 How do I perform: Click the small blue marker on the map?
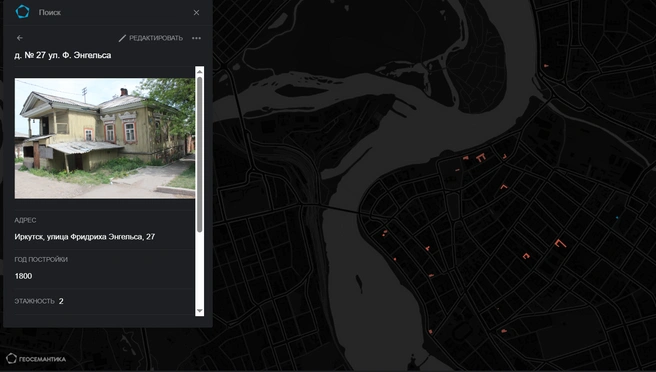(x=617, y=218)
